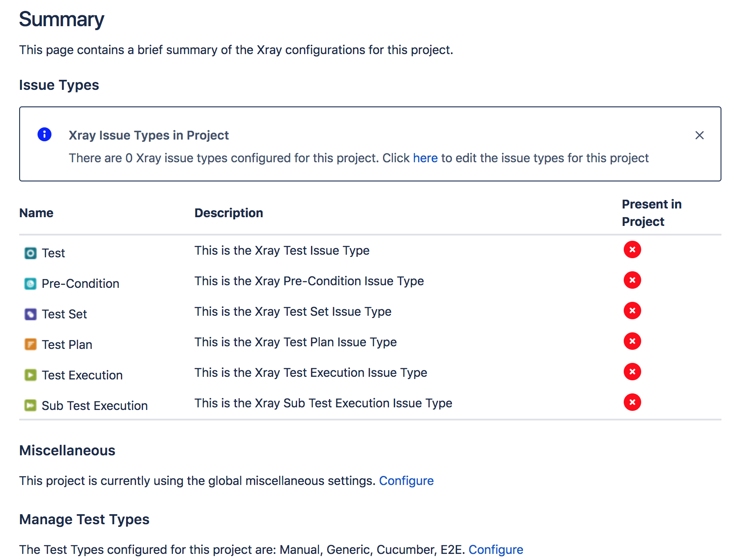Click the Sub Test Execution Issue Type description

[324, 403]
